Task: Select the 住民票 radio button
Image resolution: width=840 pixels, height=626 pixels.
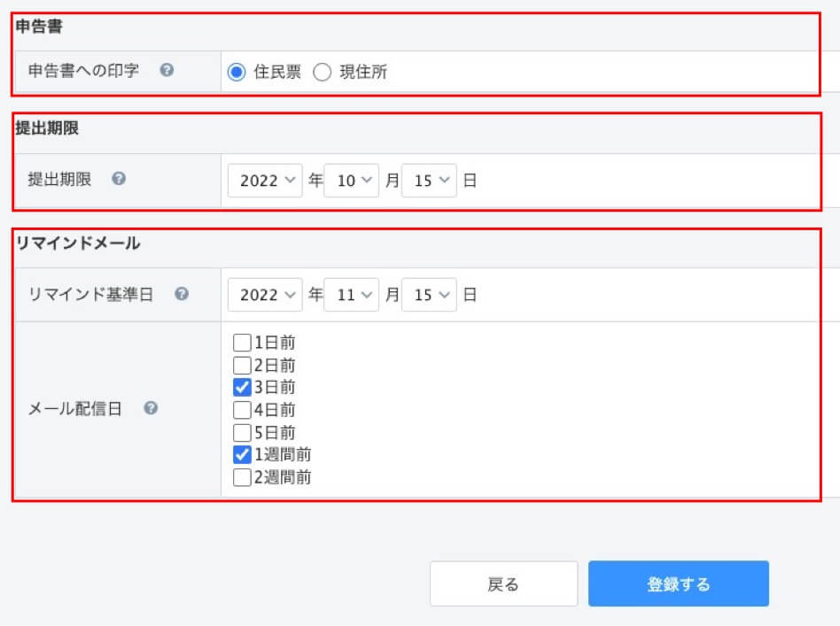Action: pyautogui.click(x=237, y=73)
